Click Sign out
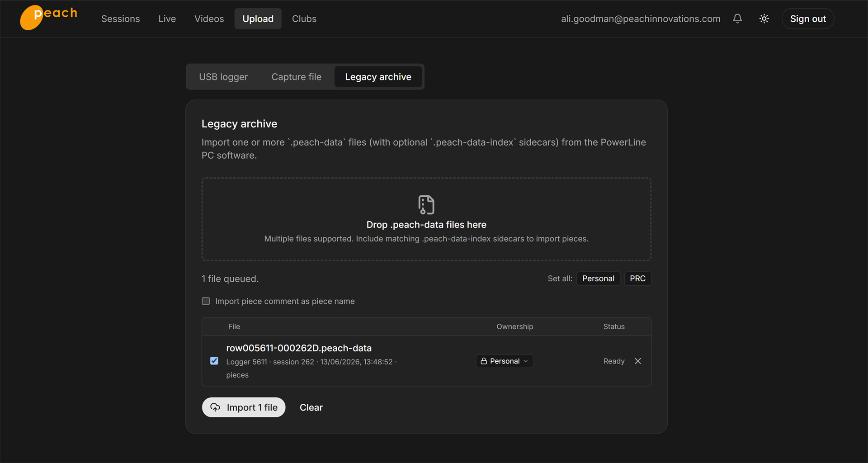868x463 pixels. coord(808,19)
